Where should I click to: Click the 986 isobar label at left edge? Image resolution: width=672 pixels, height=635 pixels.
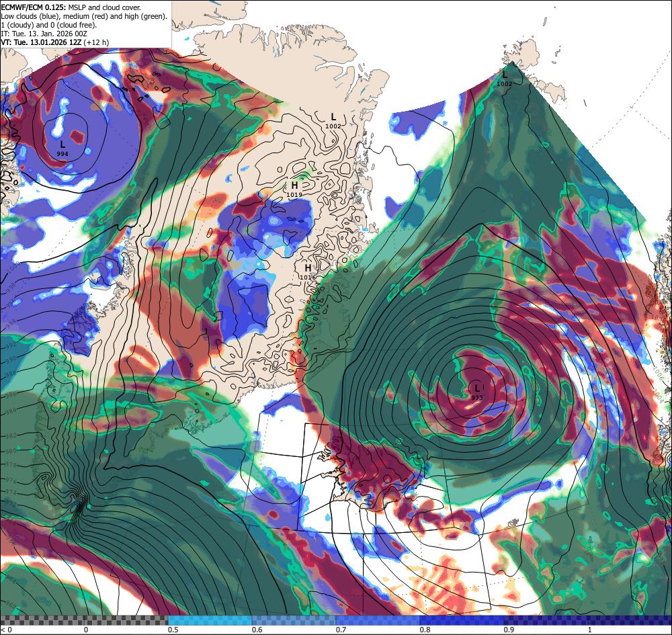click(x=10, y=394)
